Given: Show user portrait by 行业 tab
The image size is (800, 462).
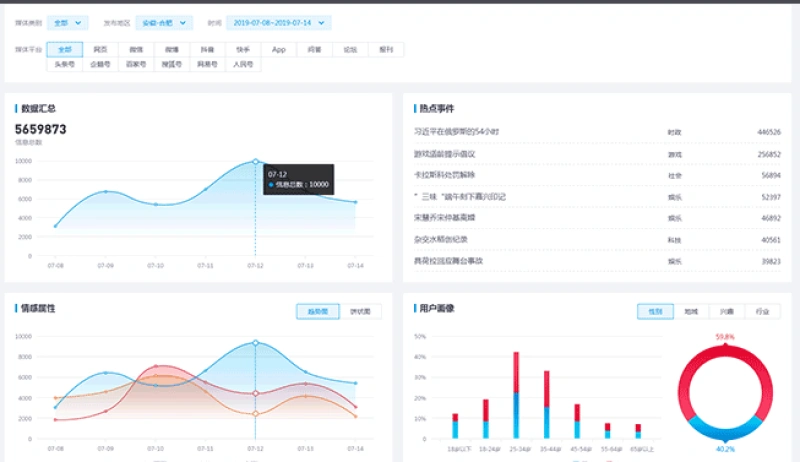Looking at the screenshot, I should pos(762,312).
